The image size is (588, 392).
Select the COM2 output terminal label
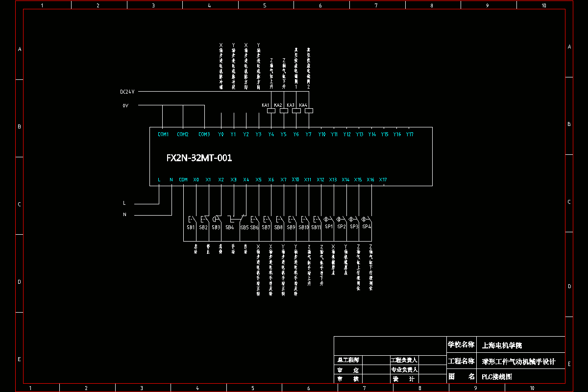(x=182, y=134)
